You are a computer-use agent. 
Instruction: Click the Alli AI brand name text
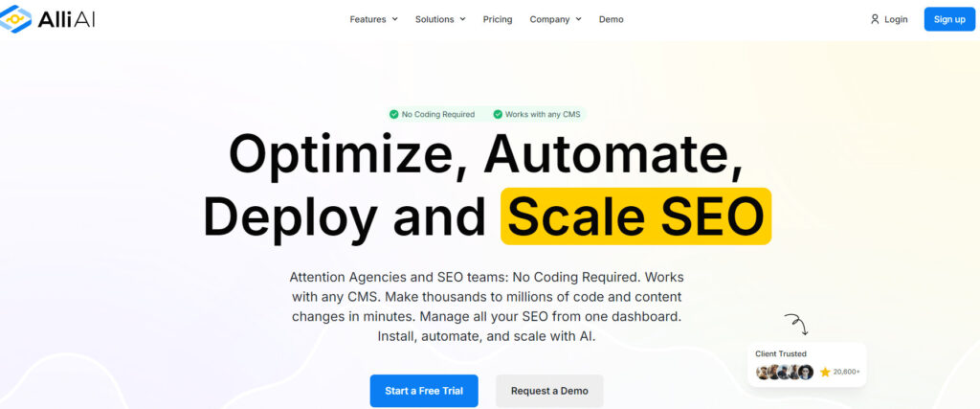pyautogui.click(x=67, y=18)
